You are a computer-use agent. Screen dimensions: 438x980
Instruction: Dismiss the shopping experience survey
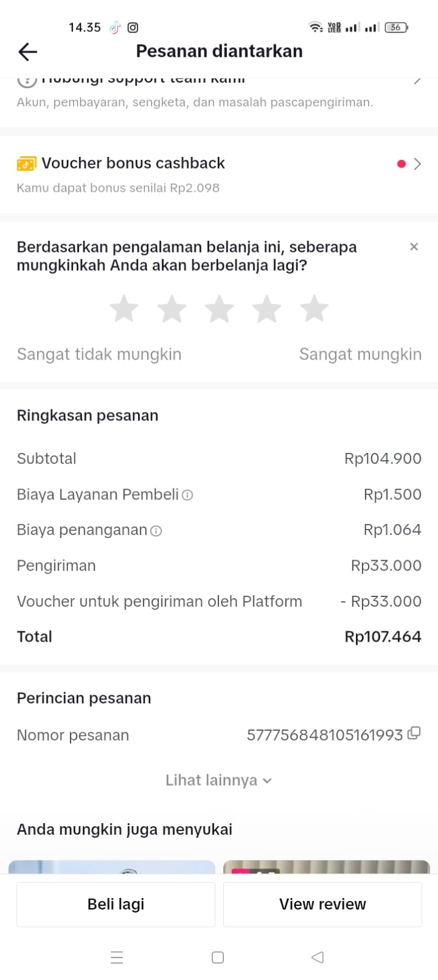tap(413, 247)
